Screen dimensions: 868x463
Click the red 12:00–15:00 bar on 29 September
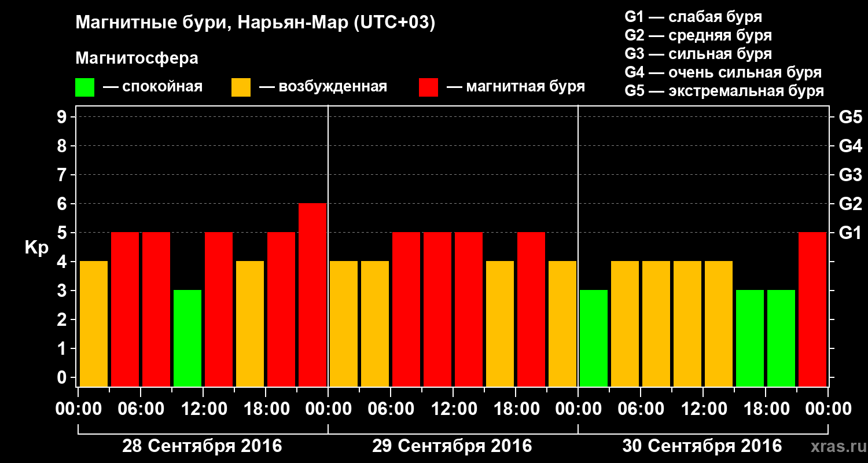(469, 309)
